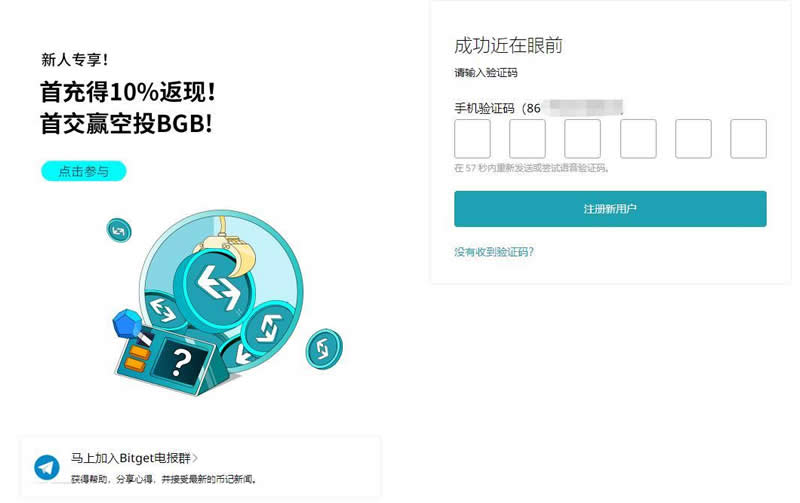Image resolution: width=800 pixels, height=503 pixels.
Task: Focus the fifth verification code box
Action: point(693,139)
